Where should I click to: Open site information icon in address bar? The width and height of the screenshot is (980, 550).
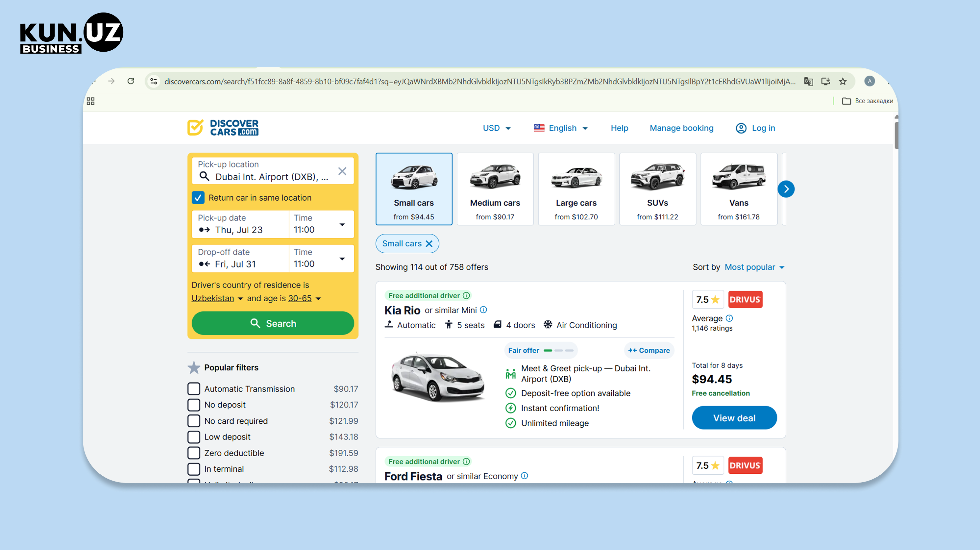154,81
